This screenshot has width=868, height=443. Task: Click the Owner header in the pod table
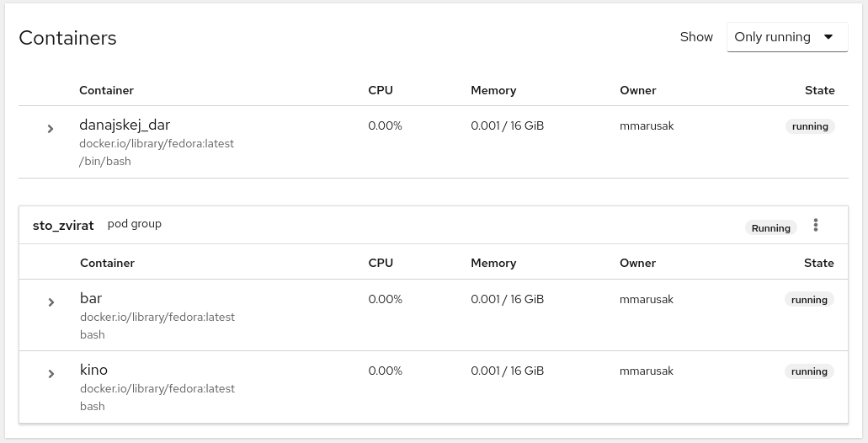[637, 263]
